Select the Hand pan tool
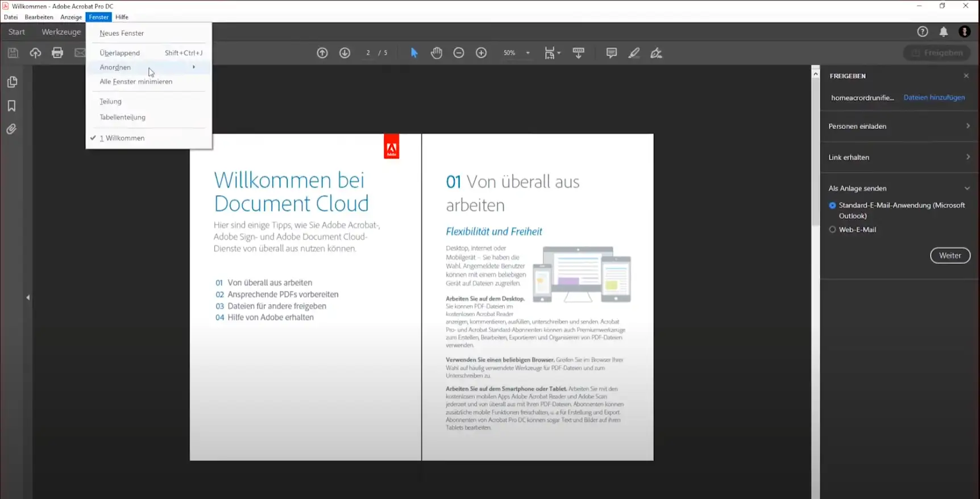Screen dimensions: 980x499 tap(436, 53)
